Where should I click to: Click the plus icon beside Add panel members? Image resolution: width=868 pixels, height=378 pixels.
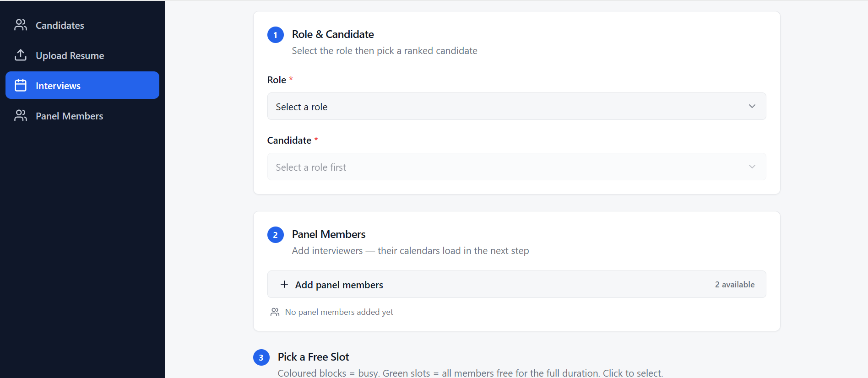(x=284, y=285)
